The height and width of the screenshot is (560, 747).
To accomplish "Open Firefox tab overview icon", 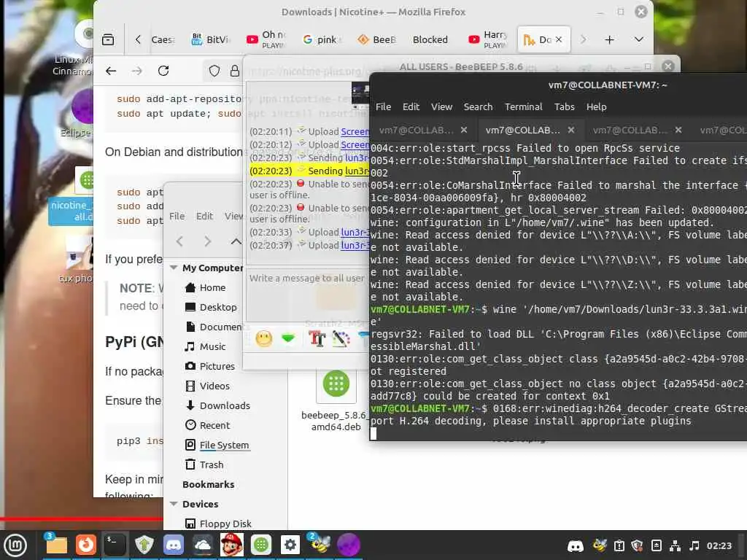I will pos(108,39).
